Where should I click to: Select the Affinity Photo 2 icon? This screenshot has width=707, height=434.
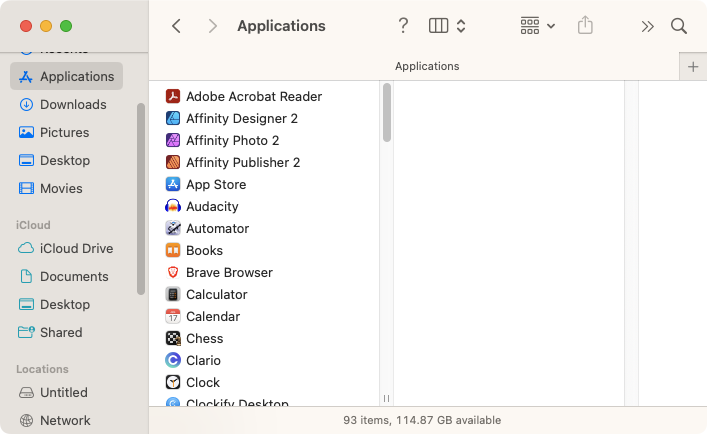[173, 141]
